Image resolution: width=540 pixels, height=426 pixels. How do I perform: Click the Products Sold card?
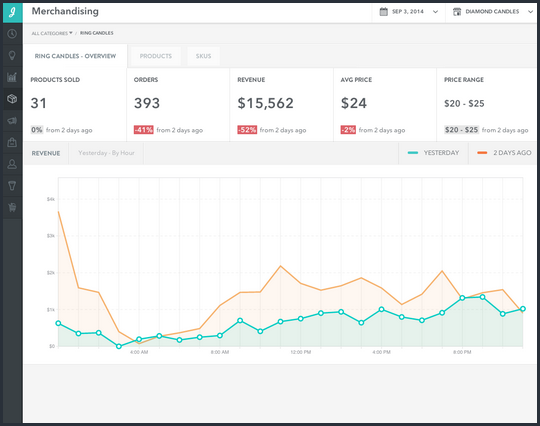click(75, 104)
